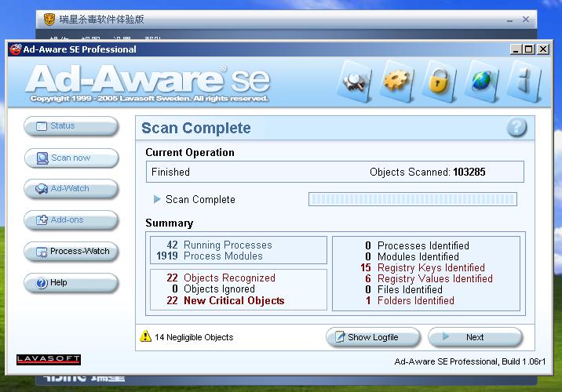Click '22 New Critical Objects' line
This screenshot has height=392, width=562.
225,300
